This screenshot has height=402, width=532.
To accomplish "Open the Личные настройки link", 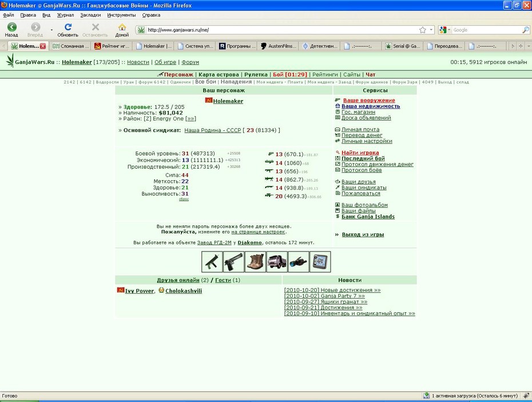I will (x=367, y=141).
